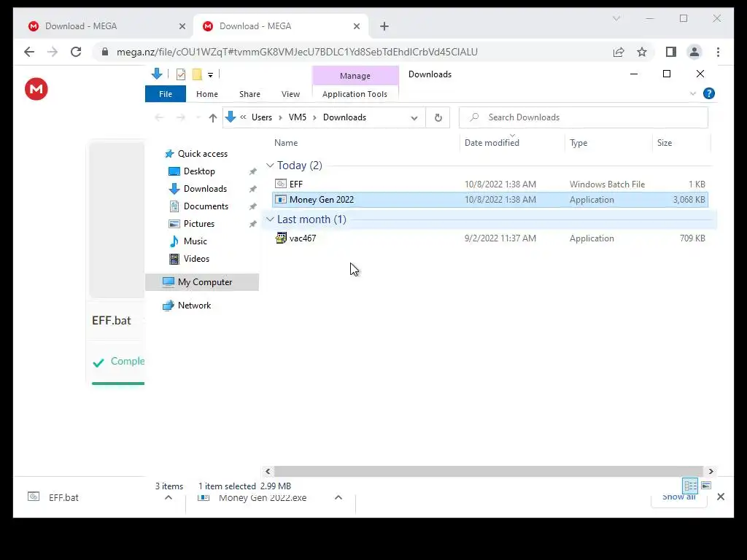This screenshot has height=560, width=747.
Task: Click the Manage contextual tab
Action: point(355,76)
